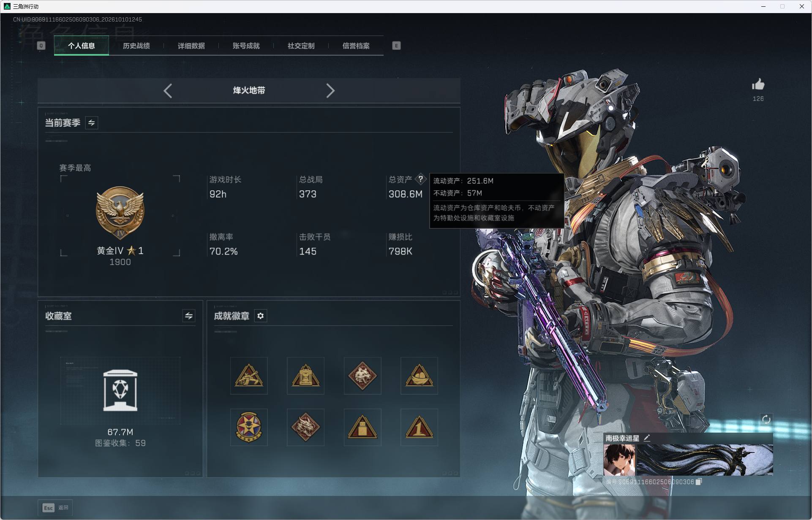Toggle the 收藏室 view switch button
The width and height of the screenshot is (812, 520).
point(189,316)
